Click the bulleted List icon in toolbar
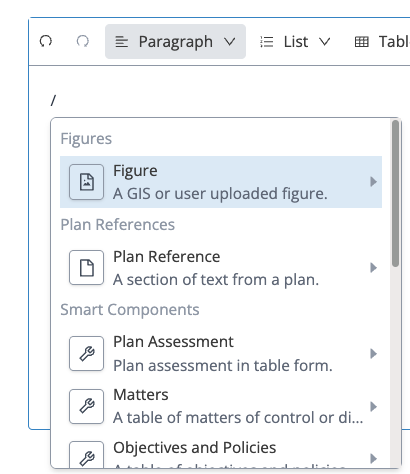The width and height of the screenshot is (410, 474). [267, 42]
